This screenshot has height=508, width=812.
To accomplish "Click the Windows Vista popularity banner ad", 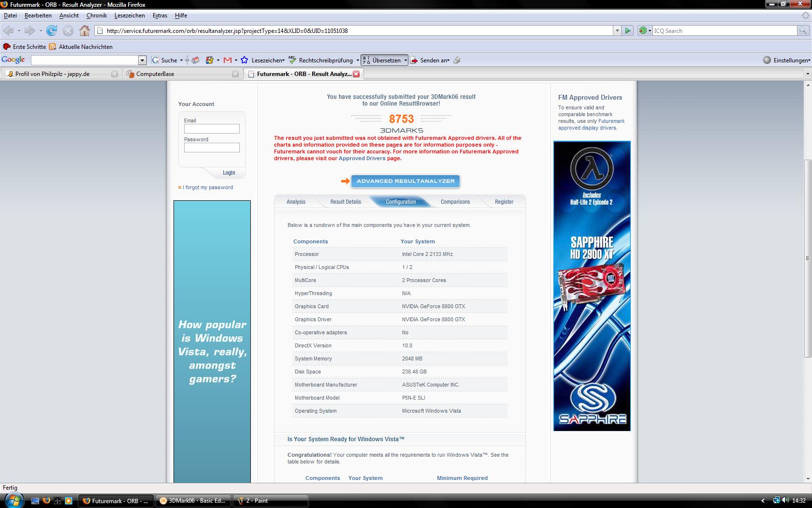I will coord(212,342).
